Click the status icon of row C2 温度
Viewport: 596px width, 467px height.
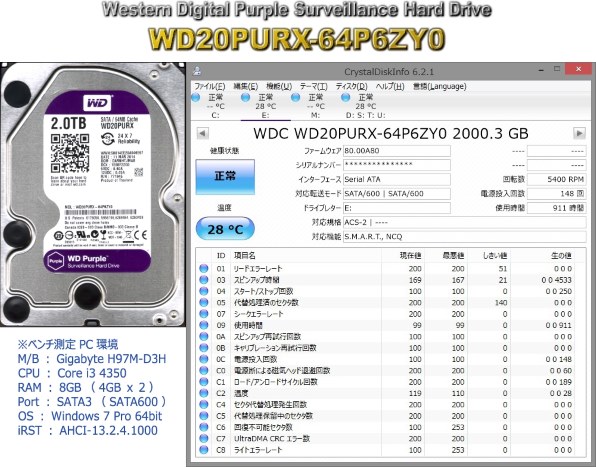coord(204,393)
